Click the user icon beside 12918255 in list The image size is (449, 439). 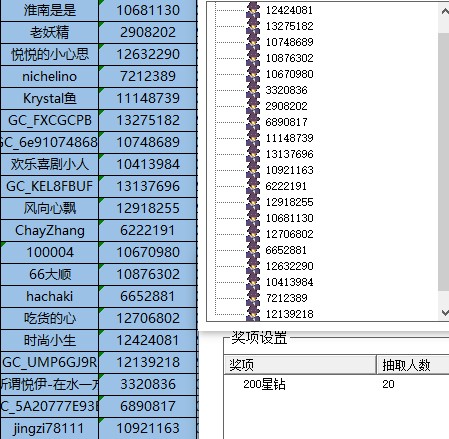[253, 202]
